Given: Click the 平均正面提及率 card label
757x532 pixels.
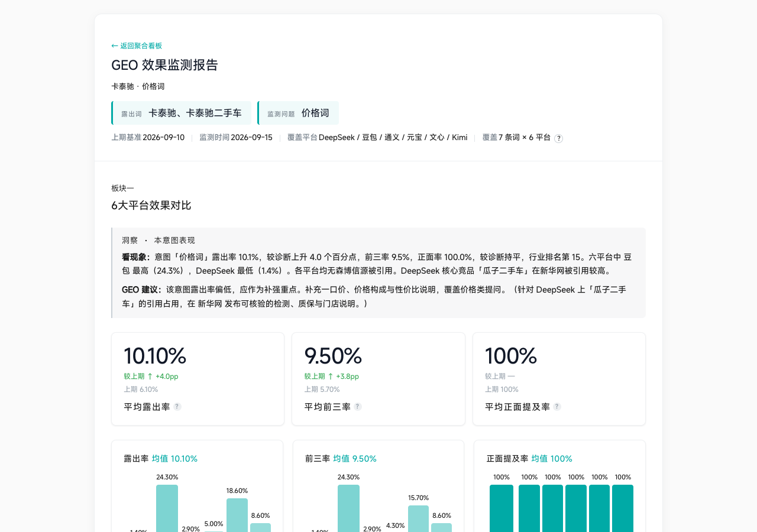Looking at the screenshot, I should 517,407.
